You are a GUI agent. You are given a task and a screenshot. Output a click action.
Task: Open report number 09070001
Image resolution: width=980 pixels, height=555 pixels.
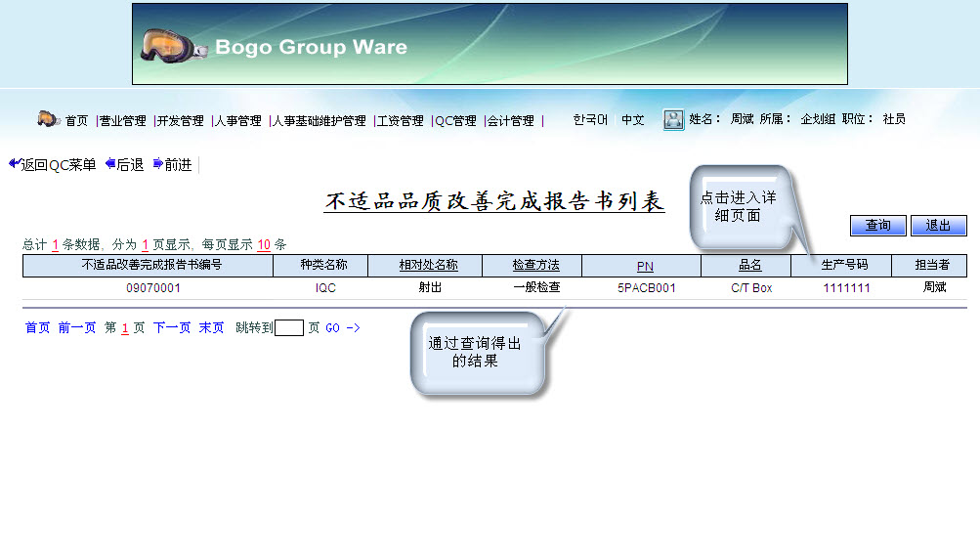153,288
